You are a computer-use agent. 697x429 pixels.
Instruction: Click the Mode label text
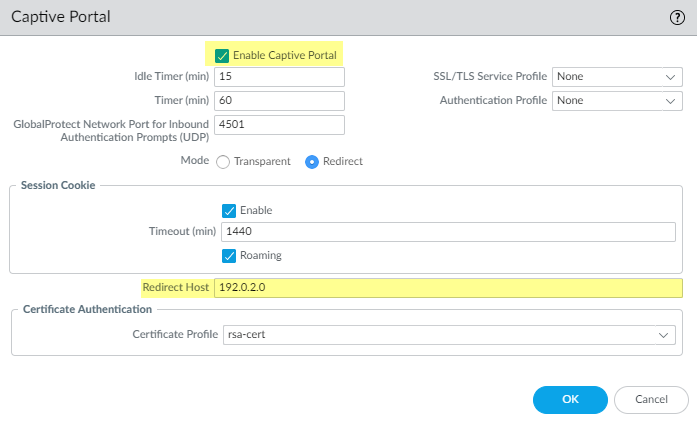coord(194,161)
